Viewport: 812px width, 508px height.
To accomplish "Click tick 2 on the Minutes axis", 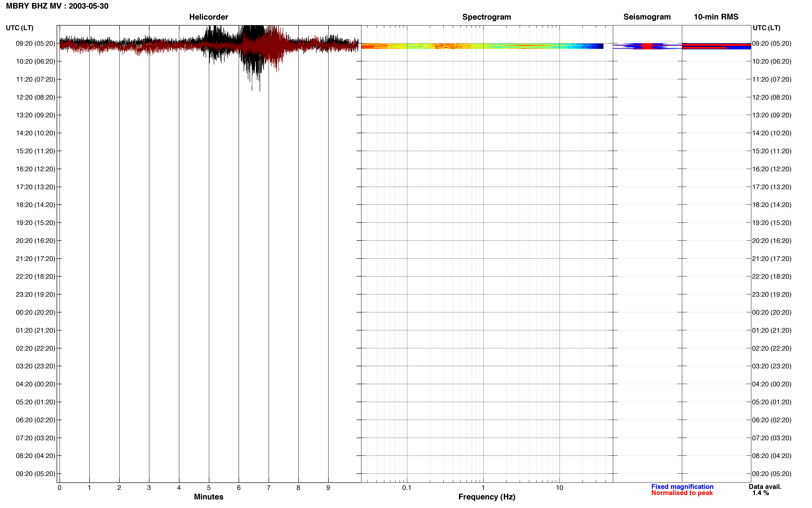I will point(119,488).
